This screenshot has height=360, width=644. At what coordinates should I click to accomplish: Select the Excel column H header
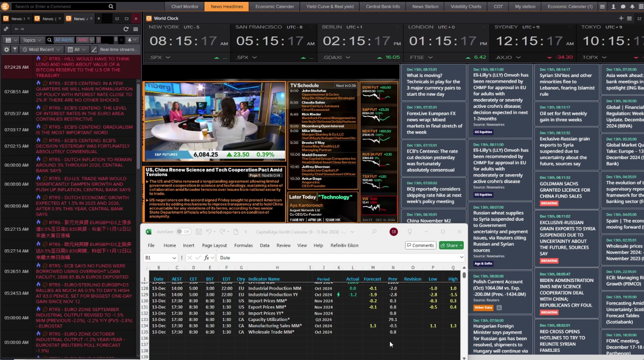277,268
